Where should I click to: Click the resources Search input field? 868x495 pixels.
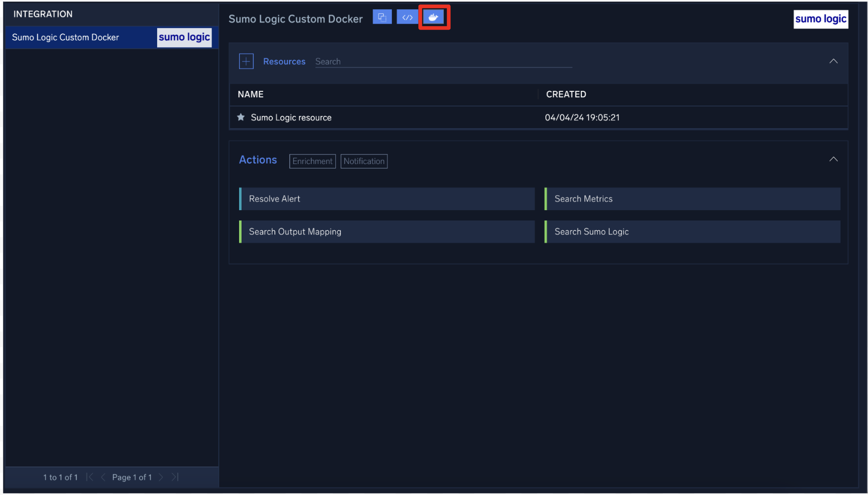(442, 61)
